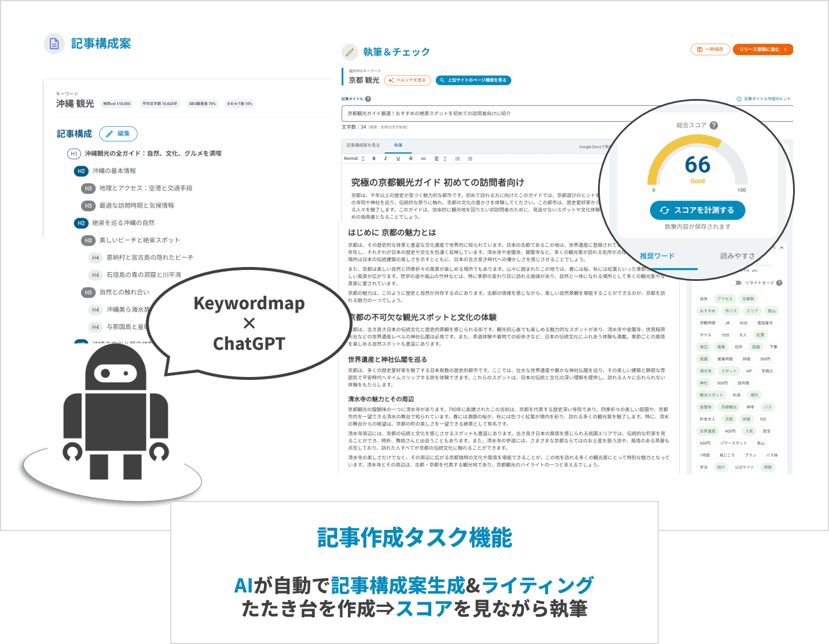Open the 読みやすさ tab

click(x=738, y=256)
